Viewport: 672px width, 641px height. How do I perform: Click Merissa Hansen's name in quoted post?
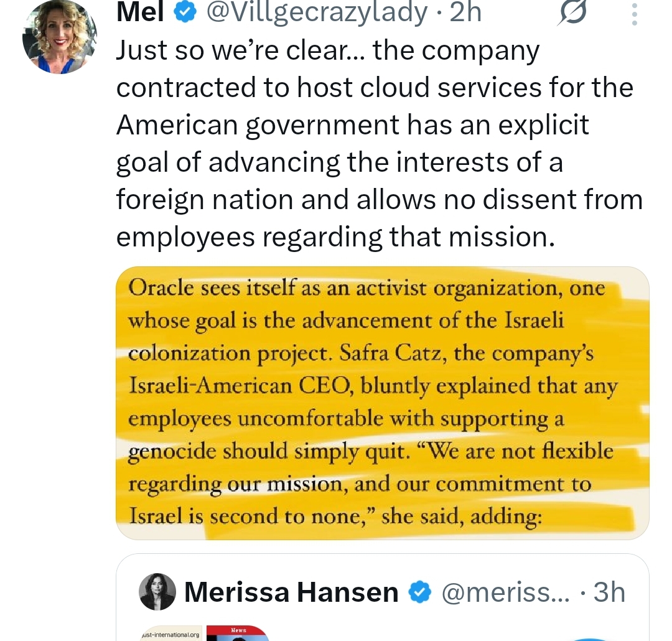291,592
